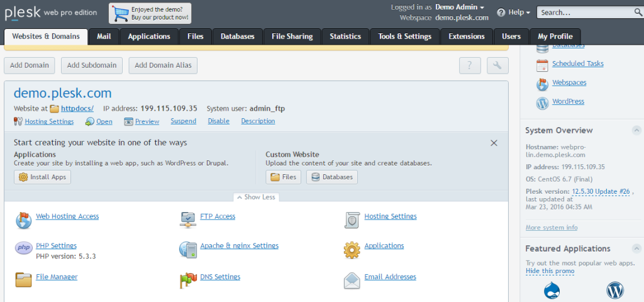Click the Scheduled Tasks link
Image resolution: width=644 pixels, height=302 pixels.
tap(578, 64)
